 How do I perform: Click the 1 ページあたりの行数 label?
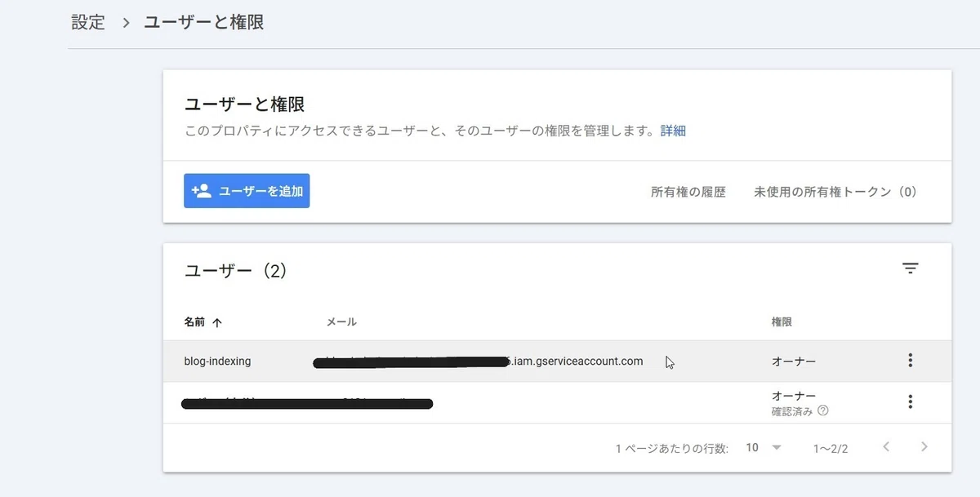point(672,448)
